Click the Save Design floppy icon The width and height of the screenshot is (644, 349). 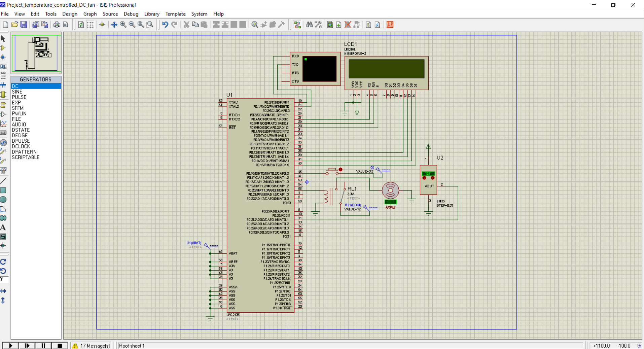coord(24,25)
